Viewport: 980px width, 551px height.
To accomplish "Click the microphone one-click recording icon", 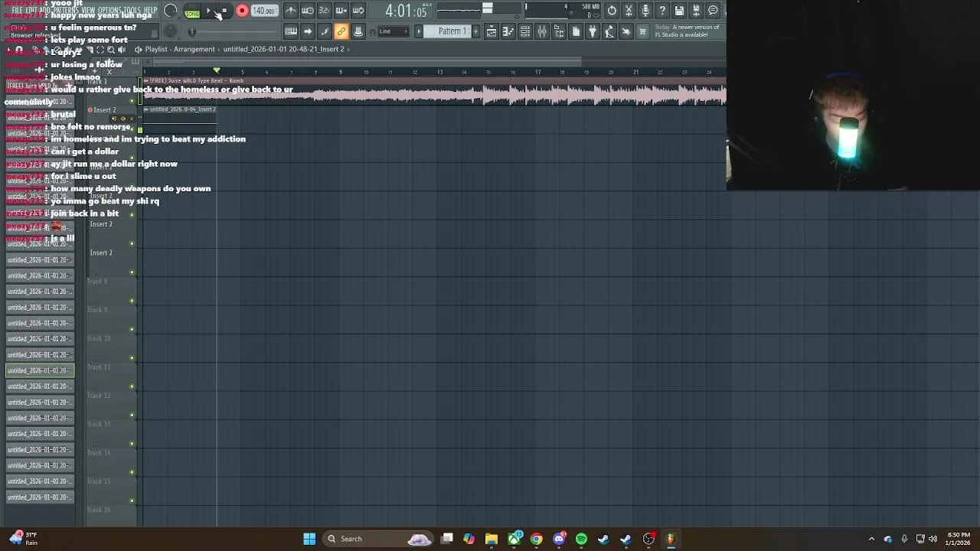I will coord(645,11).
